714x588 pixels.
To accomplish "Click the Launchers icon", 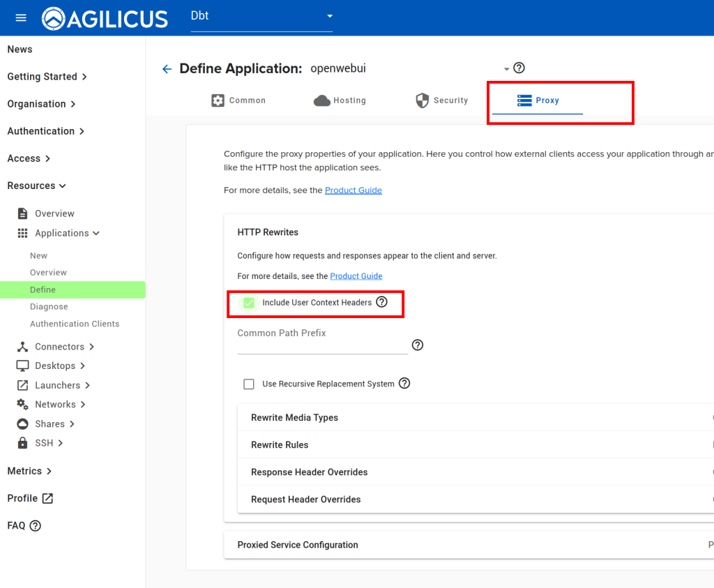I will [x=22, y=385].
